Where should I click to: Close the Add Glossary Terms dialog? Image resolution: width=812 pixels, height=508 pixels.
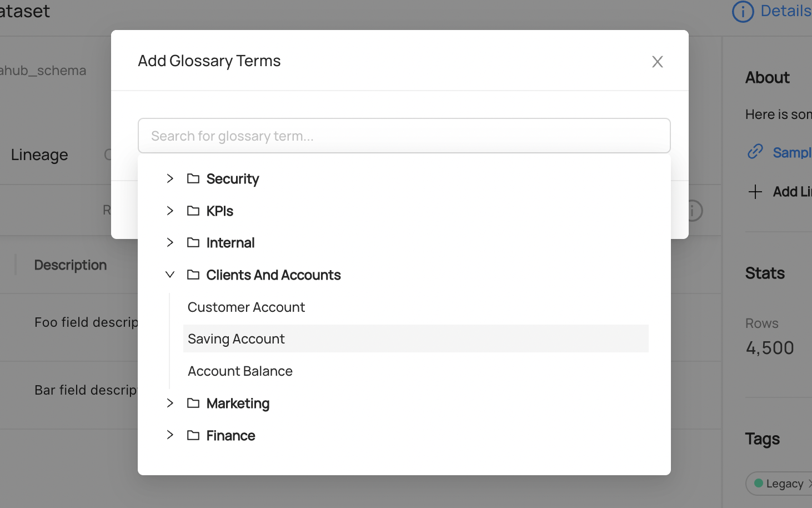click(x=657, y=62)
